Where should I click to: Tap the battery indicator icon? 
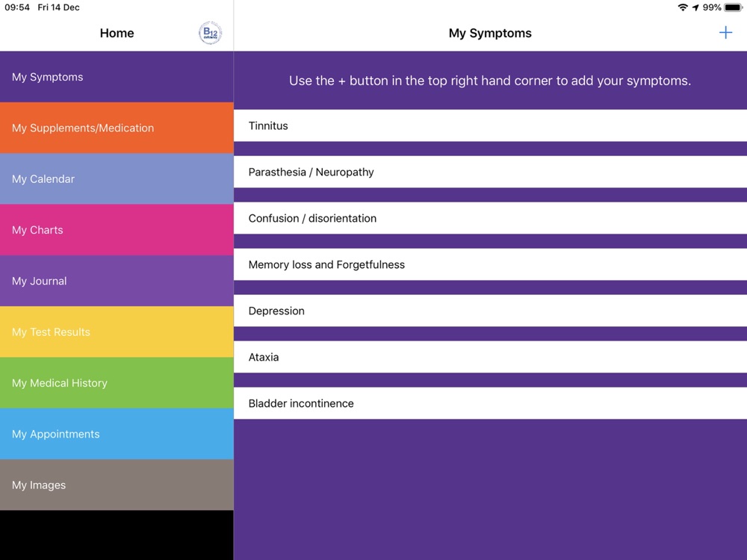coord(734,7)
